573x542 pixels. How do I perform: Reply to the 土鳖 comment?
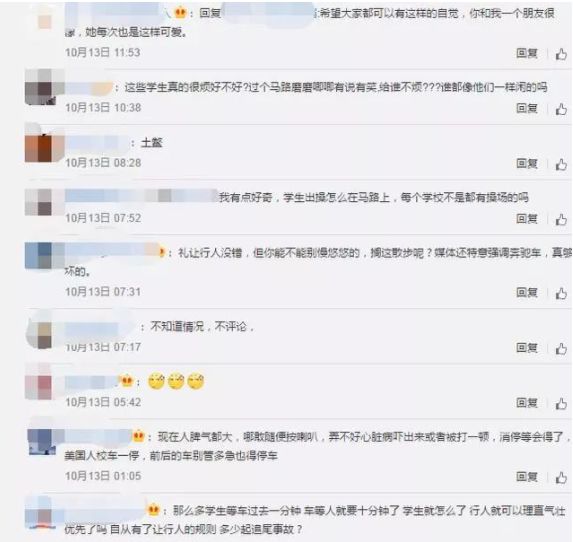pyautogui.click(x=527, y=163)
